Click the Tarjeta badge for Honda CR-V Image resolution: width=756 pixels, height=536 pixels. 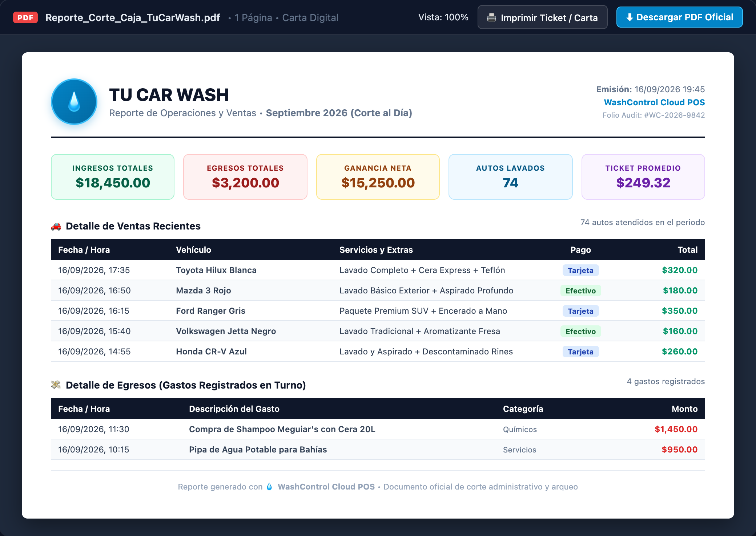(580, 352)
